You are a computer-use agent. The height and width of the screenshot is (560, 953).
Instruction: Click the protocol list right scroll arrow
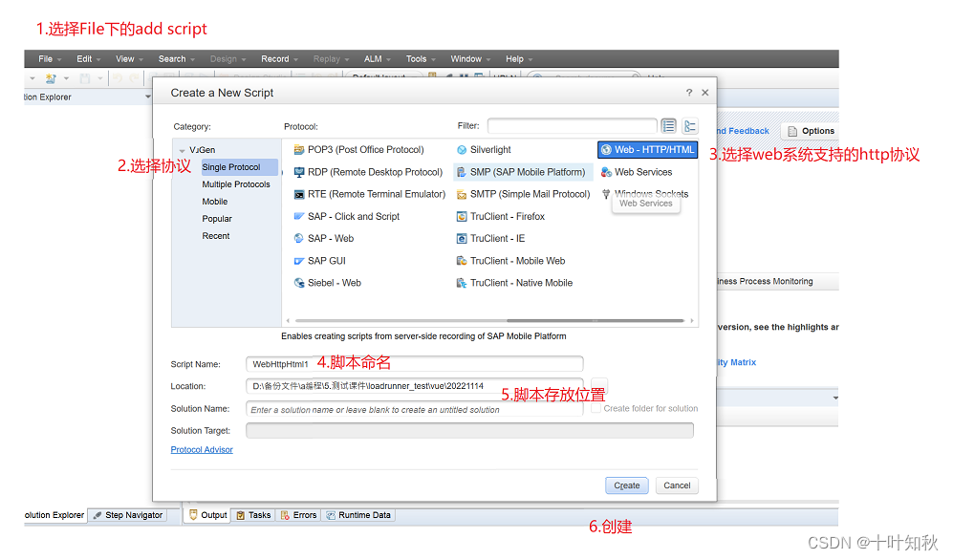coord(692,321)
